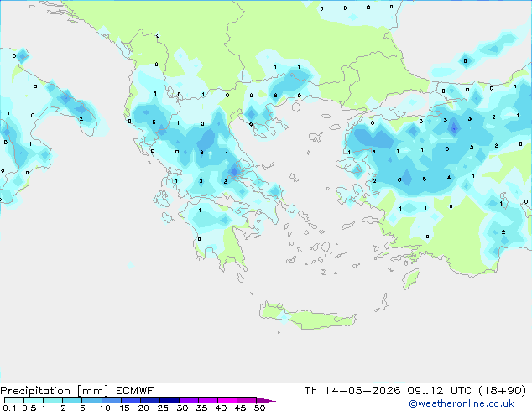Pick the 5–10 mm blue legend swatch
This screenshot has height=411, width=532.
pyautogui.click(x=91, y=400)
